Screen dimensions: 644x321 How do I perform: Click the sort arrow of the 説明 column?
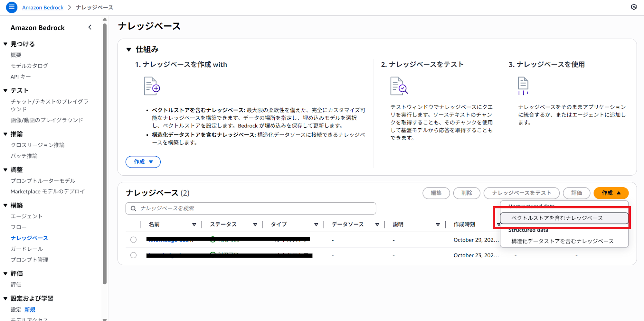438,225
